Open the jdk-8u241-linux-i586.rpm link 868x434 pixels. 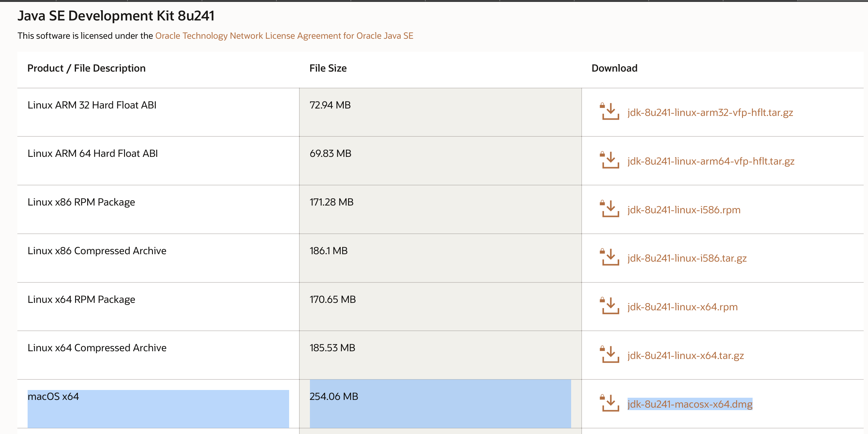[684, 210]
